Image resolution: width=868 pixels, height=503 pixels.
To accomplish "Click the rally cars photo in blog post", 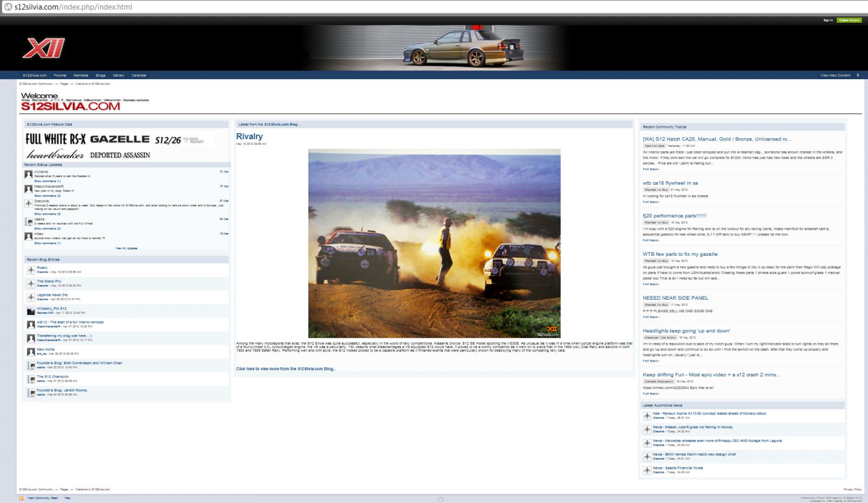I will pyautogui.click(x=434, y=243).
